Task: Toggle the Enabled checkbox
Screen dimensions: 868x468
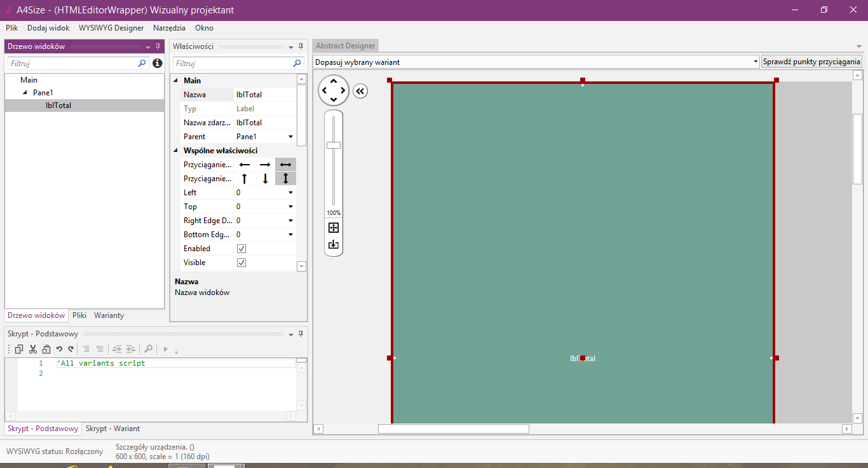Action: tap(241, 249)
